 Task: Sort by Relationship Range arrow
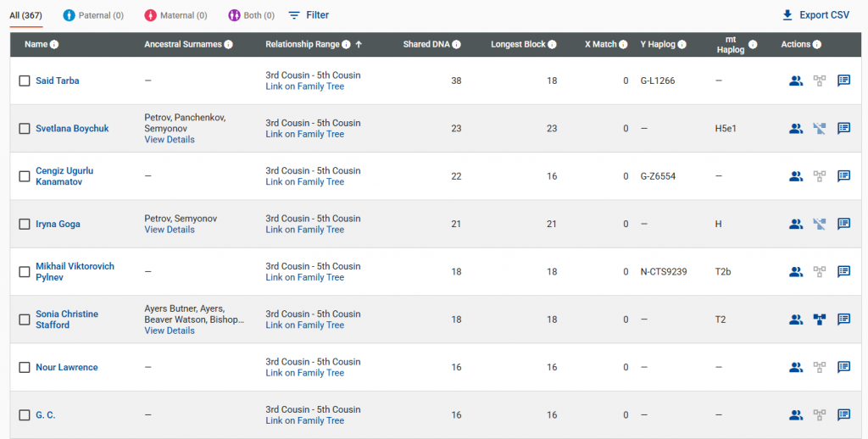(x=359, y=45)
